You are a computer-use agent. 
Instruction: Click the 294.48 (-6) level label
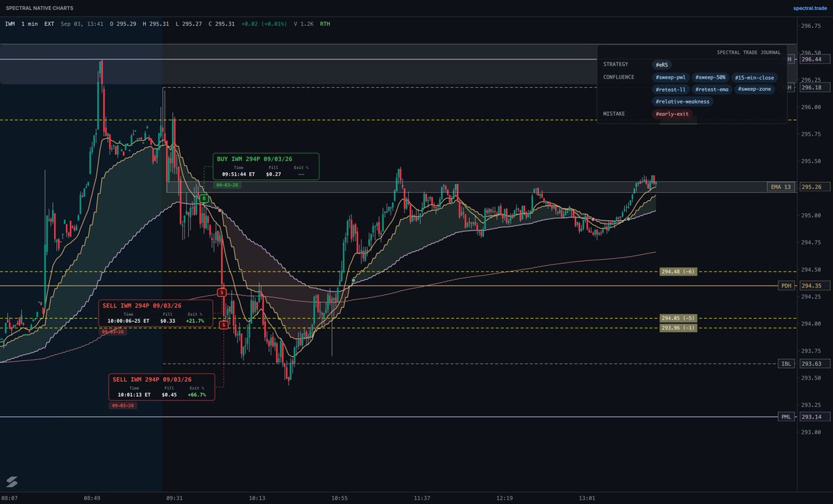[678, 271]
